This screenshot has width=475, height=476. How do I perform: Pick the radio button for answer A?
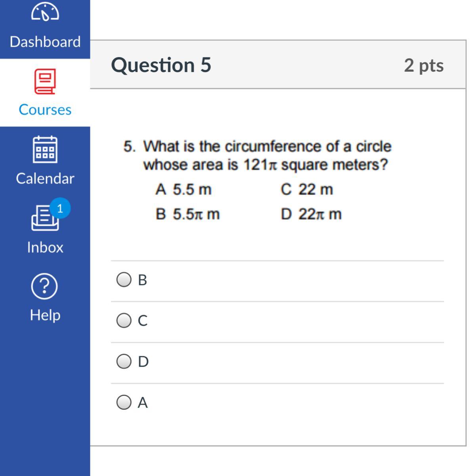pos(124,402)
